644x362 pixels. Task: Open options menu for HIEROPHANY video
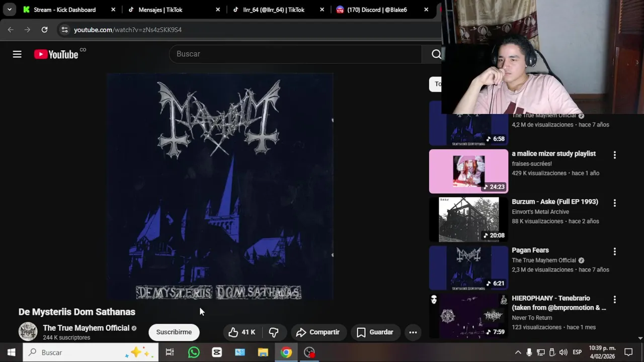[614, 300]
